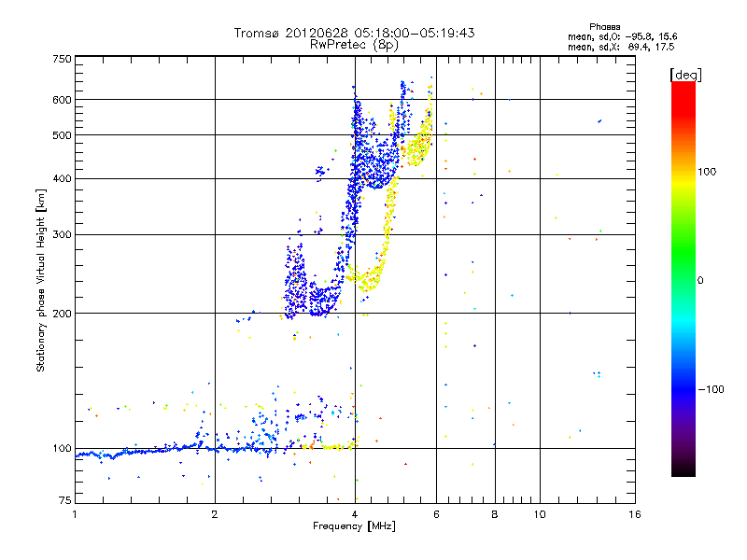Click the '[deg]' colorbar label

[685, 75]
